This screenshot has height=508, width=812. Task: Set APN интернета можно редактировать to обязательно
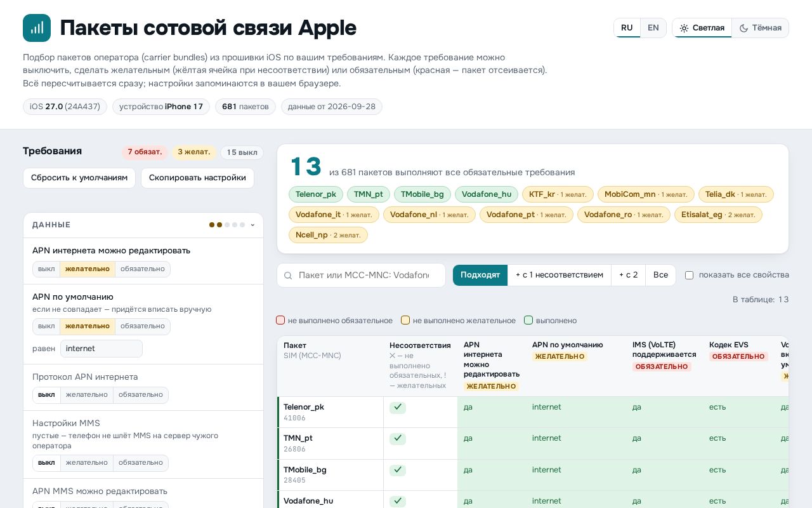(143, 269)
